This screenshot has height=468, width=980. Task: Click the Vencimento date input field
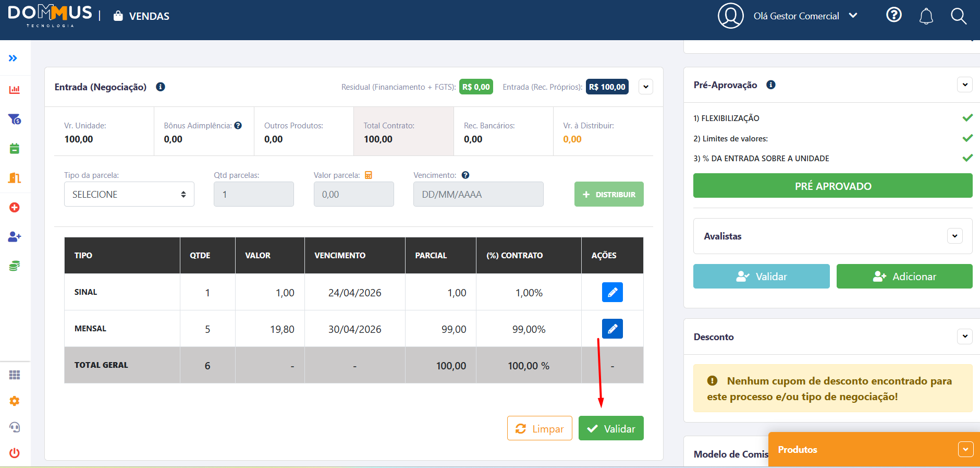478,194
